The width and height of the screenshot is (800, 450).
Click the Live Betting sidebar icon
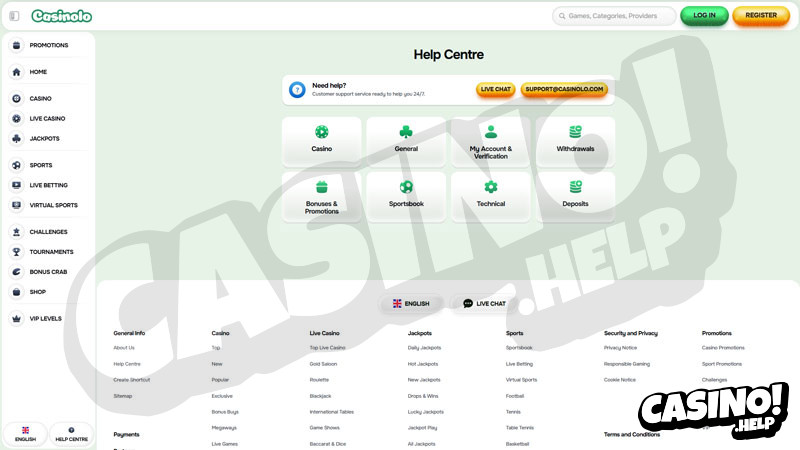click(x=16, y=185)
